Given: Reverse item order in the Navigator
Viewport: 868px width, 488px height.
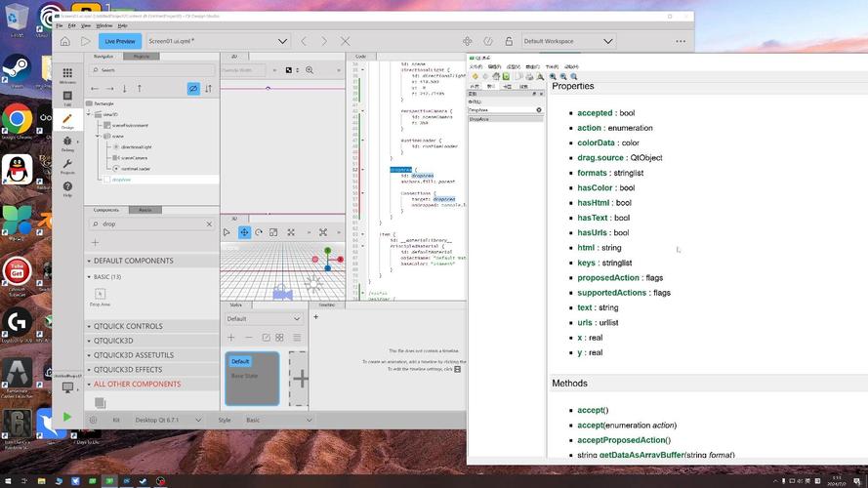Looking at the screenshot, I should (208, 89).
